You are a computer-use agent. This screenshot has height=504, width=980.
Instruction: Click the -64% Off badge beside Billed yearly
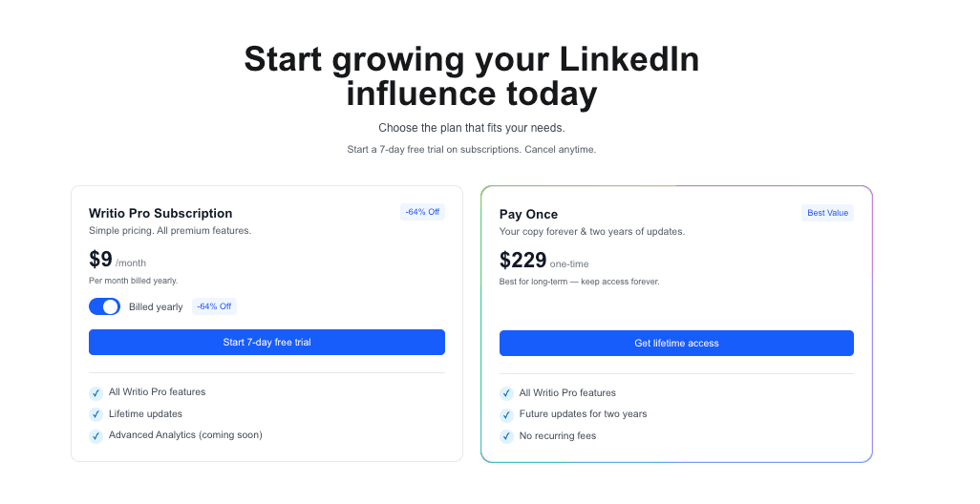click(x=214, y=306)
